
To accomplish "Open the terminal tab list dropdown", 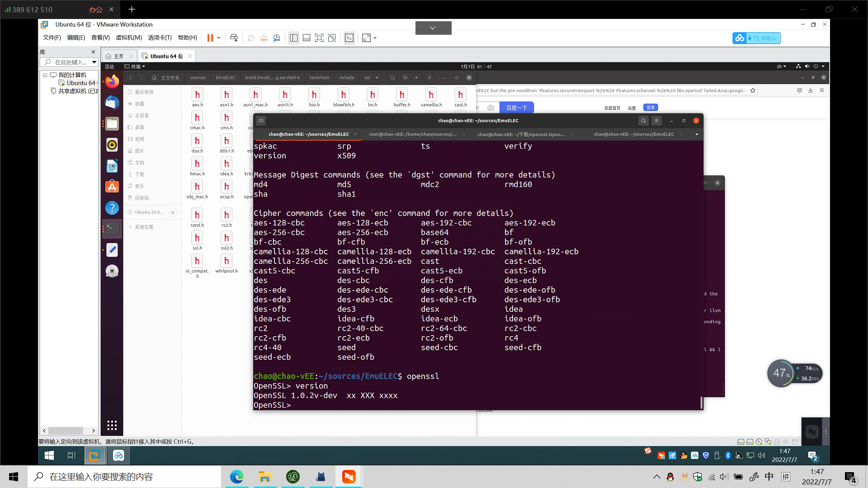I will point(696,134).
